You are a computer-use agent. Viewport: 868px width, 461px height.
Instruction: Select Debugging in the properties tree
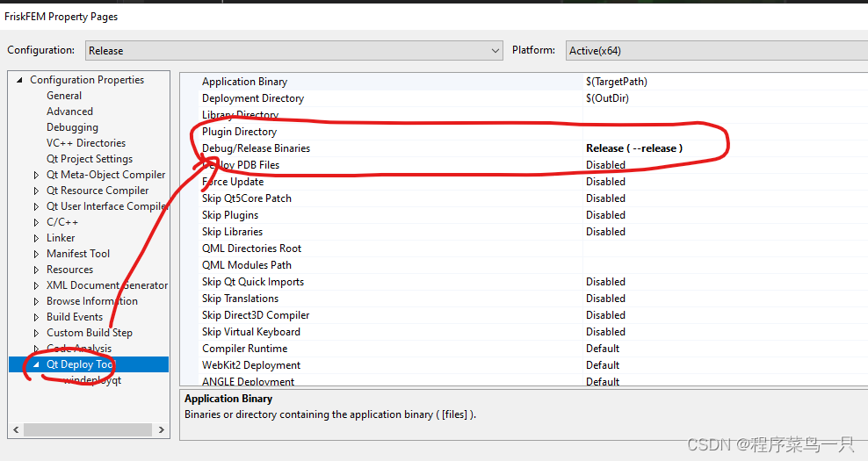(73, 127)
